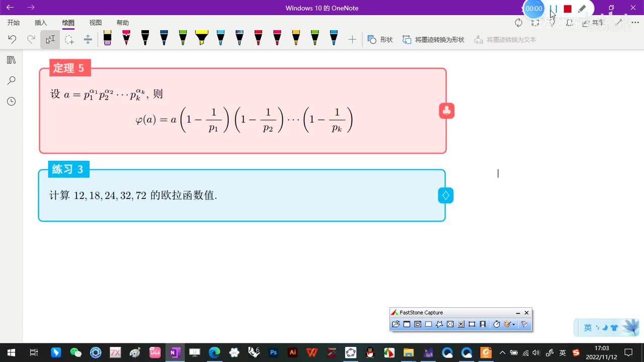Screen dimensions: 644x362
Task: Click the sync status icon
Action: tap(519, 23)
